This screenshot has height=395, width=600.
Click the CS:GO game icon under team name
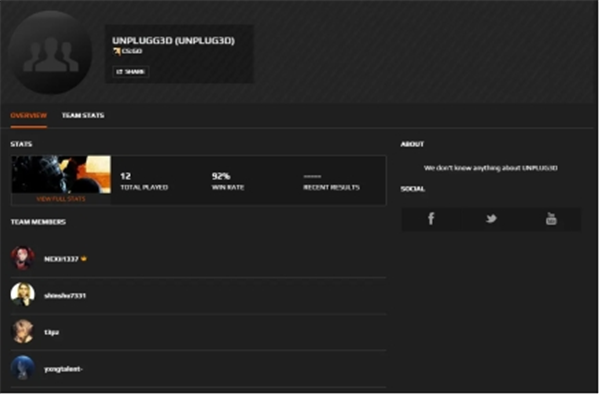[116, 51]
